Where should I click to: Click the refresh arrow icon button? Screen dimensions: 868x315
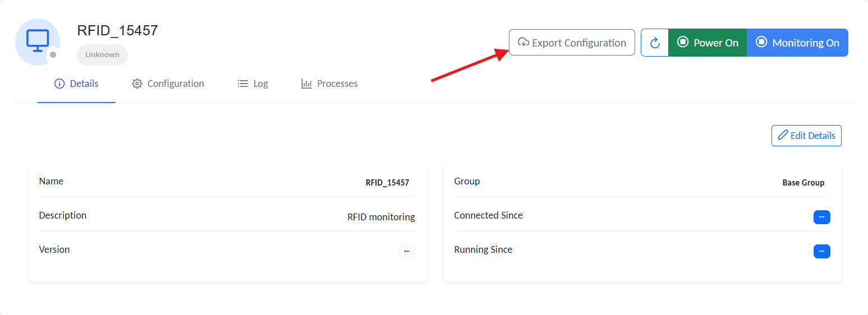point(654,43)
